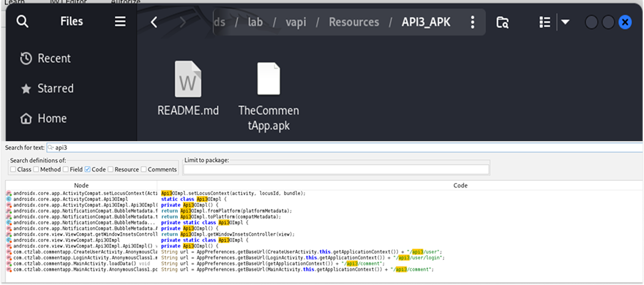This screenshot has width=644, height=285.
Task: Click the 'lab' path segment
Action: pos(255,22)
